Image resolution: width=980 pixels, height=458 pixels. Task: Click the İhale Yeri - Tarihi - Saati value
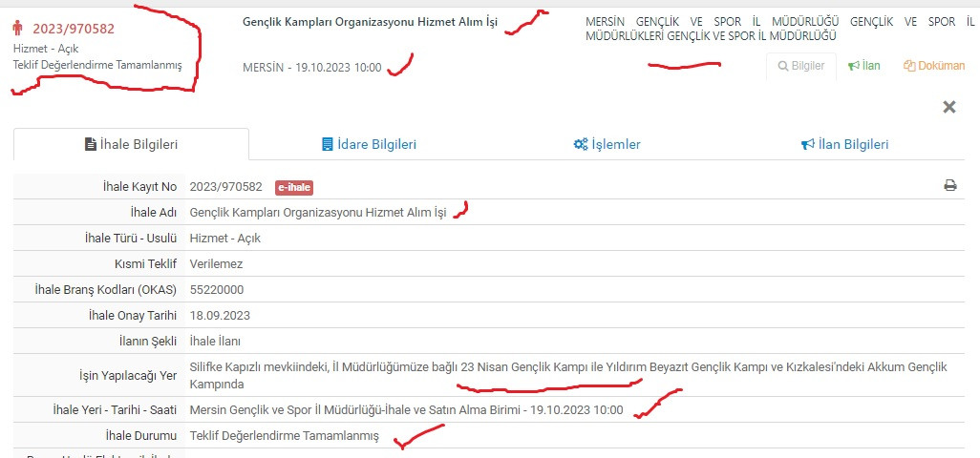406,410
